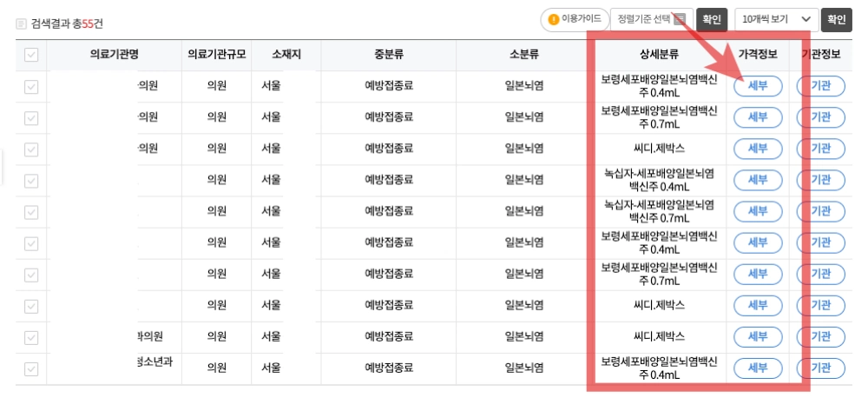868x398 pixels.
Task: Select the 상세분류 column header
Action: pyautogui.click(x=659, y=55)
